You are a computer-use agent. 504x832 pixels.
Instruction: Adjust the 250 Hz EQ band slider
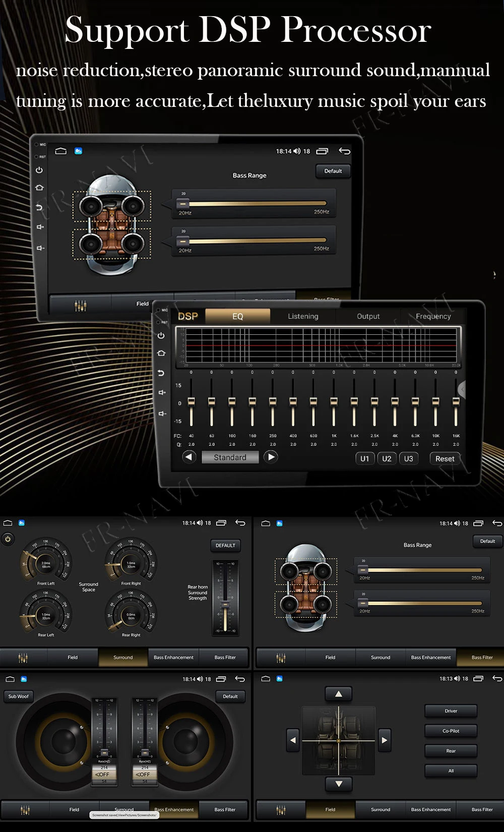(273, 403)
